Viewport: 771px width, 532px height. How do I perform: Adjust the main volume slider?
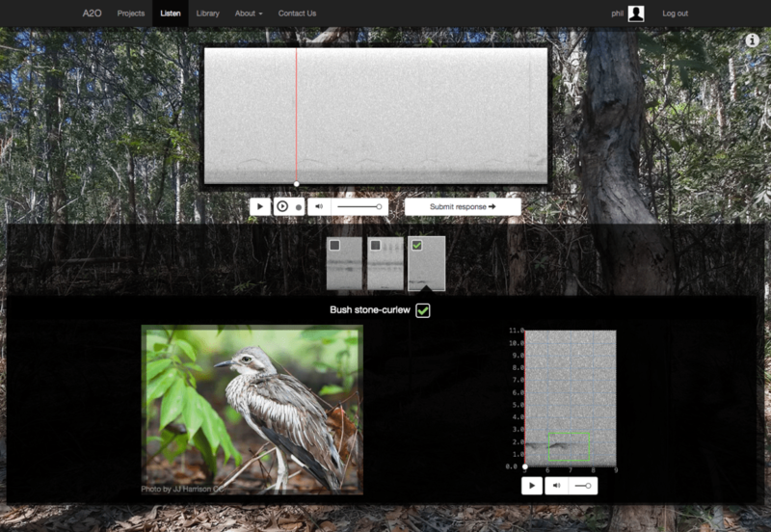point(359,206)
